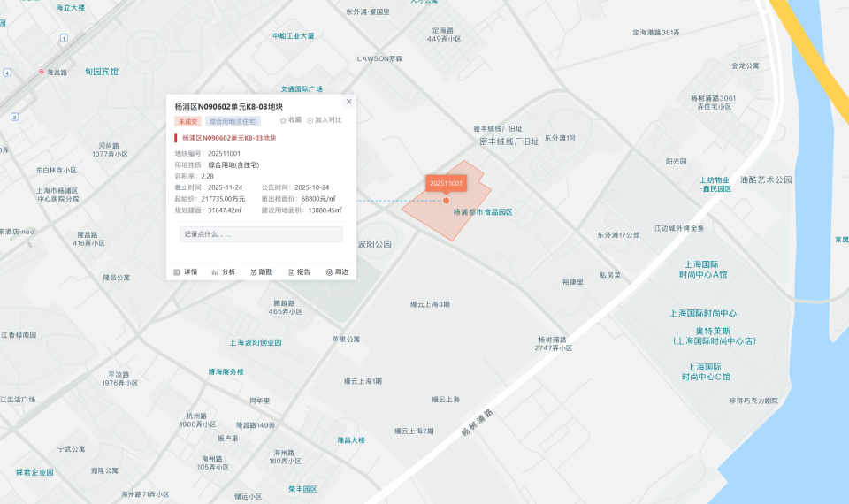Click the orange marker dot on the parcel

coord(446,201)
